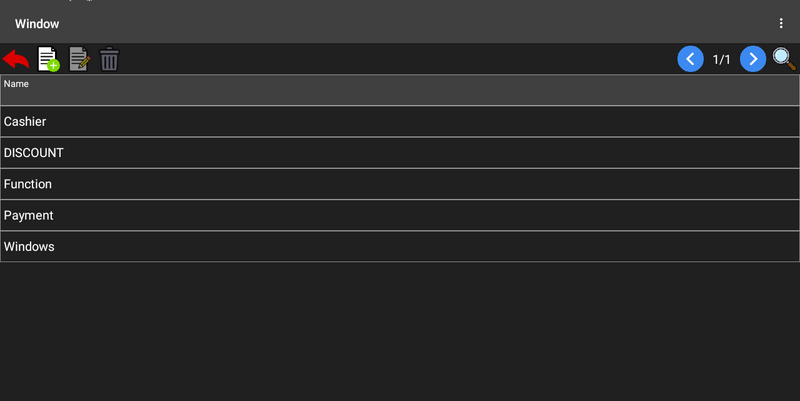
Task: Open search with the magnifying glass icon
Action: (x=784, y=59)
